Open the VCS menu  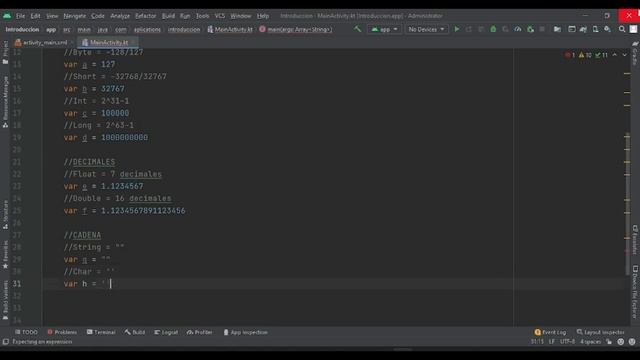(220, 16)
